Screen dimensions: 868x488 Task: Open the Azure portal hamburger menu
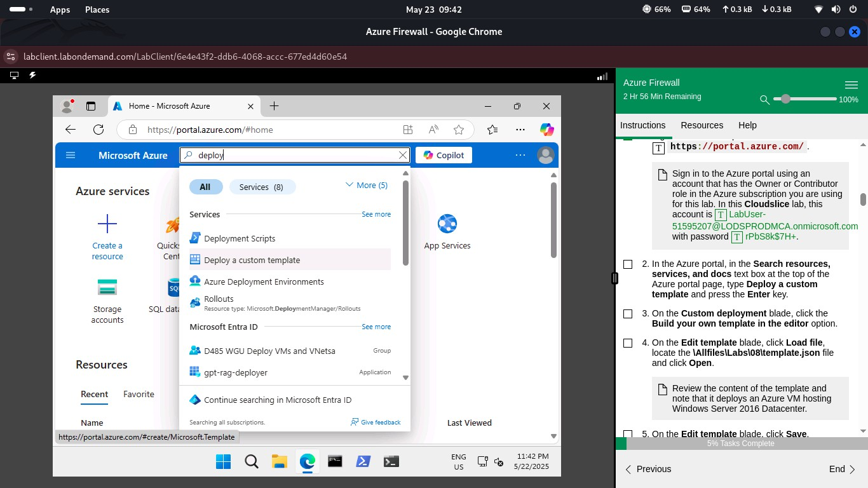click(x=71, y=155)
